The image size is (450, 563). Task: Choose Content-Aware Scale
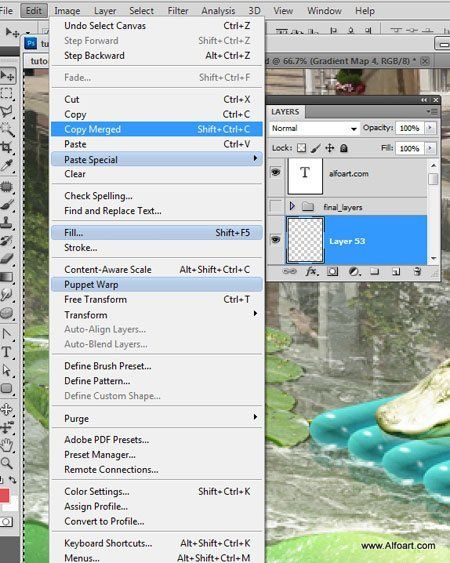(157, 269)
